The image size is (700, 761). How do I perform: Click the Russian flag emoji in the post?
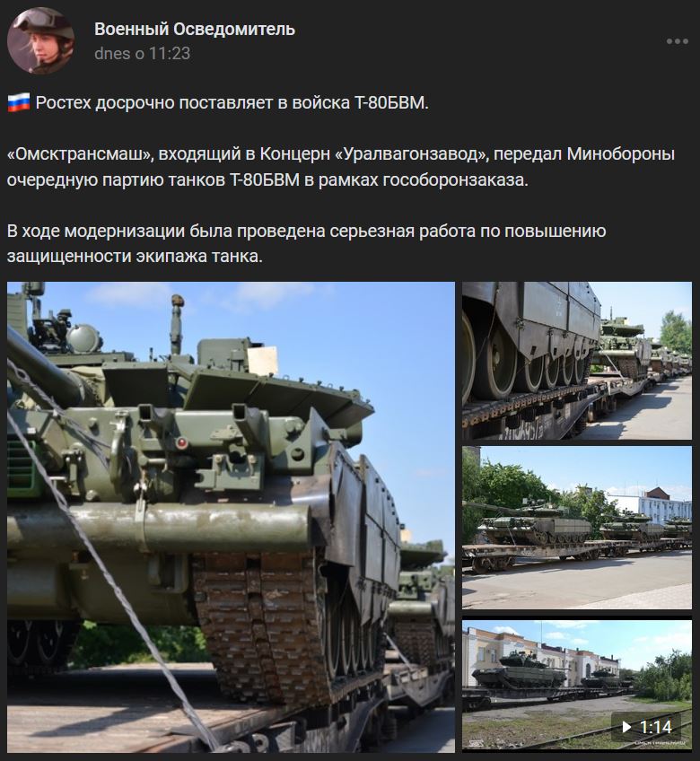(19, 103)
